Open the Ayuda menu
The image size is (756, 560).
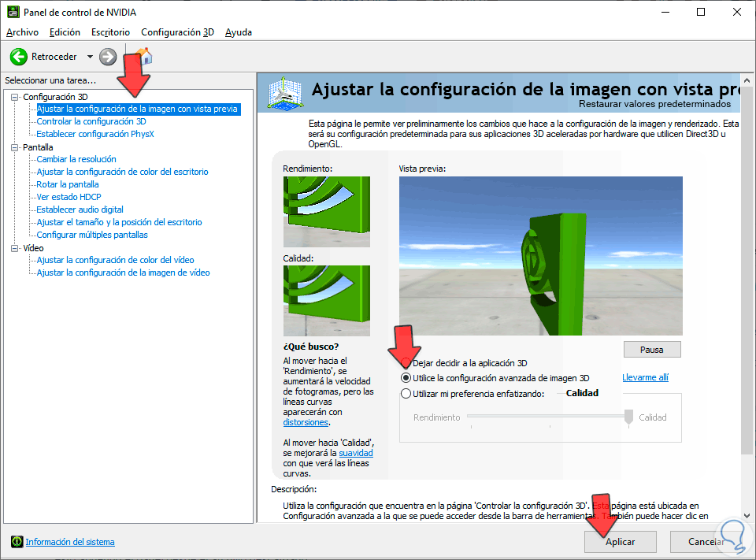(x=238, y=32)
